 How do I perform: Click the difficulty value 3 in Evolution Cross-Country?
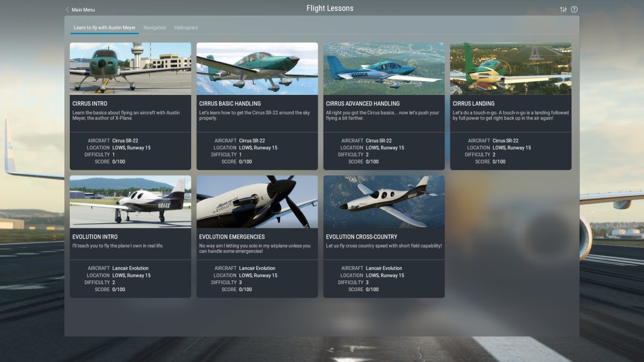pos(367,282)
